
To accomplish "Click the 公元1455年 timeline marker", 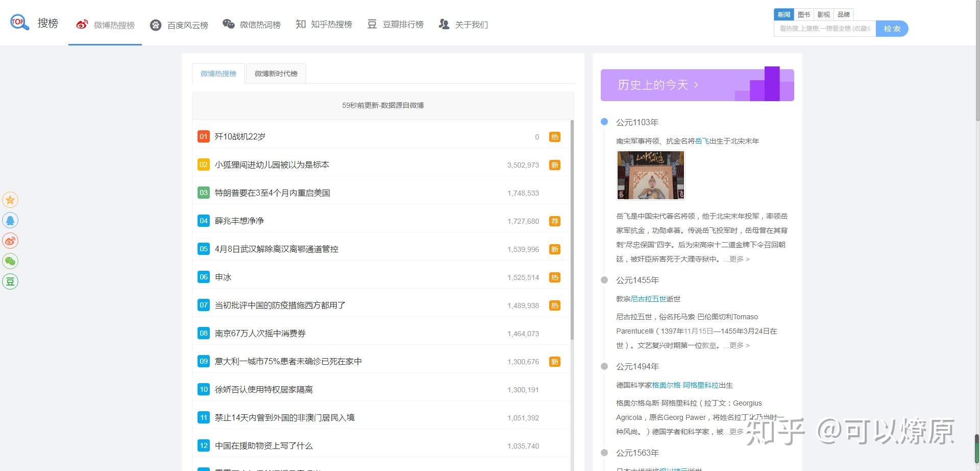I will tap(604, 279).
